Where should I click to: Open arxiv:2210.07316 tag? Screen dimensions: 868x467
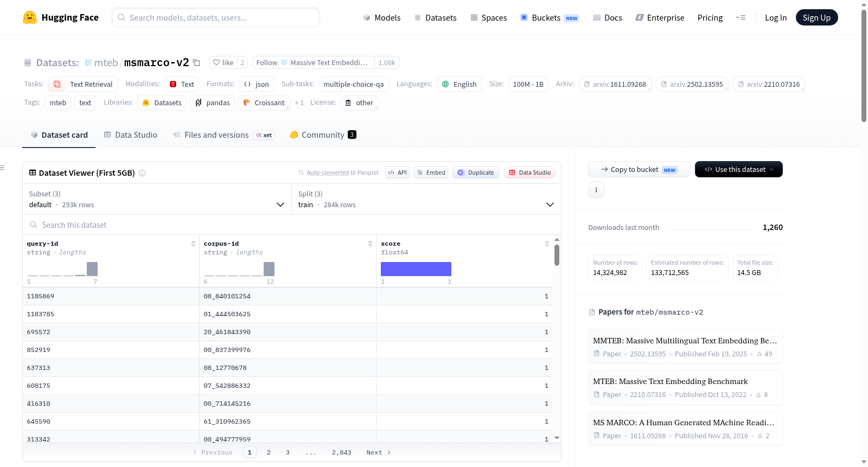point(769,84)
